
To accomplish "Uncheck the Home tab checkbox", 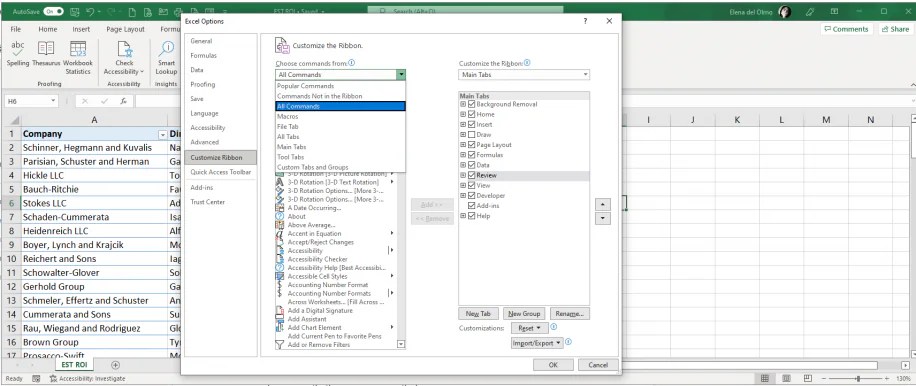I will [x=471, y=114].
